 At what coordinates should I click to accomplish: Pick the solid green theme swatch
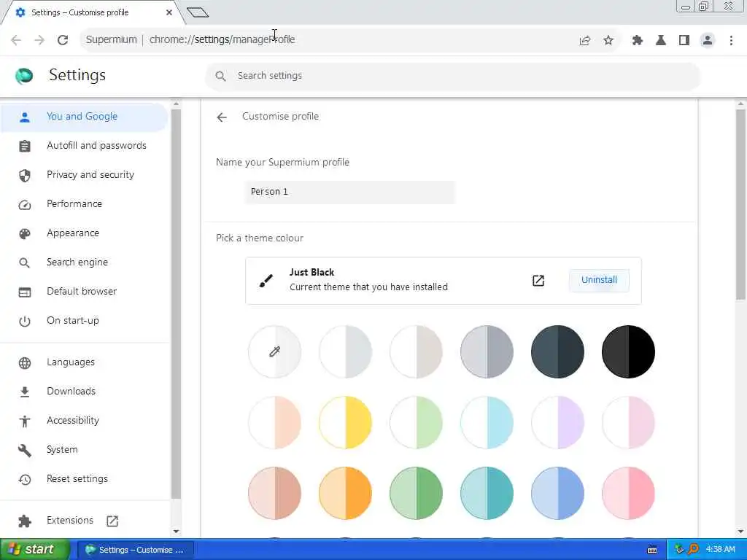(417, 493)
